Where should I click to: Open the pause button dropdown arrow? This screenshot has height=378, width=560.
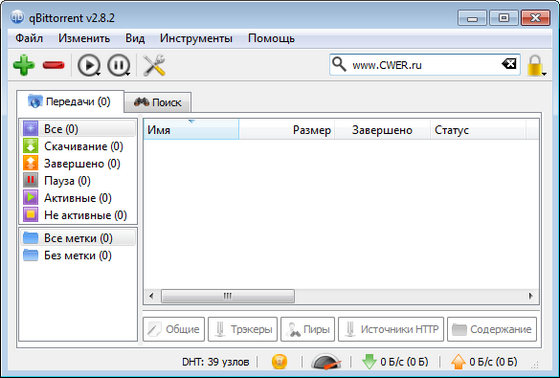click(129, 74)
